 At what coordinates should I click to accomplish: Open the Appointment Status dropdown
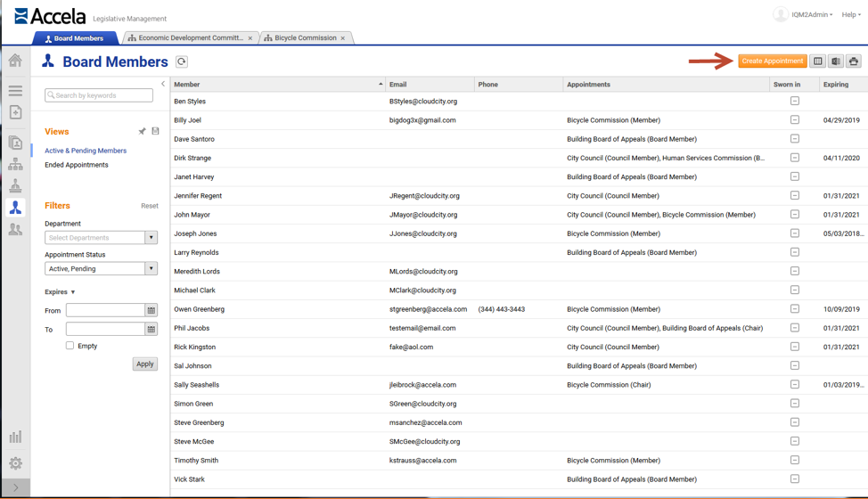pyautogui.click(x=101, y=268)
